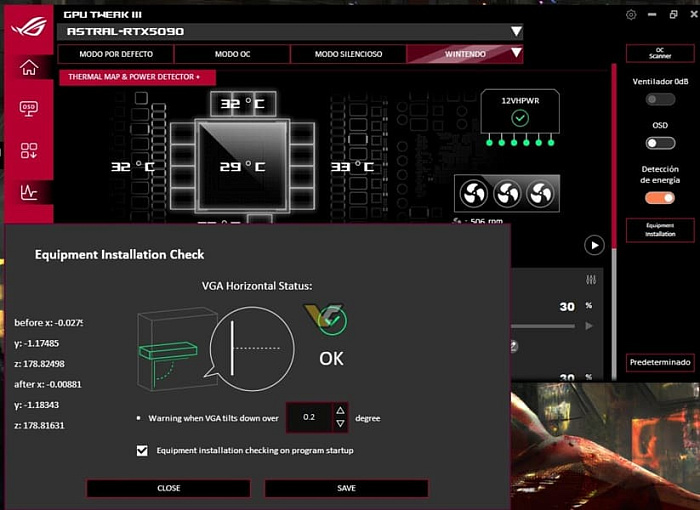Click the tilt degree input field 0.2

pos(309,417)
